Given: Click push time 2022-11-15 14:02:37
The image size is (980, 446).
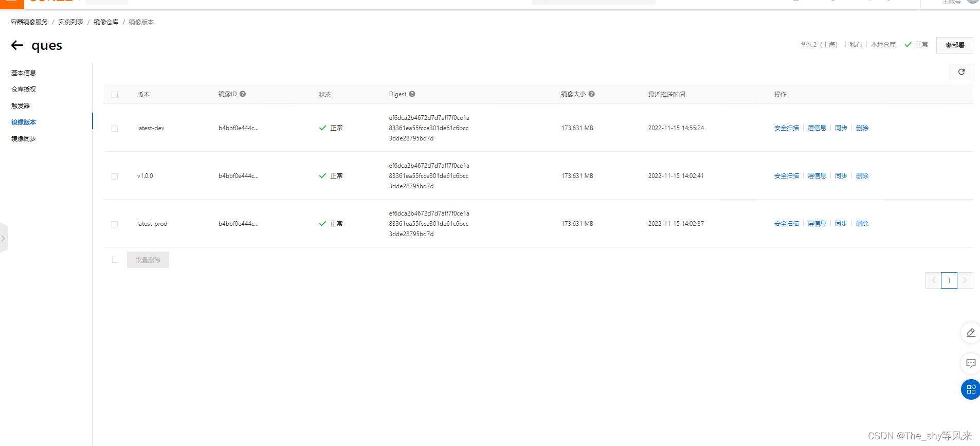Looking at the screenshot, I should (676, 224).
